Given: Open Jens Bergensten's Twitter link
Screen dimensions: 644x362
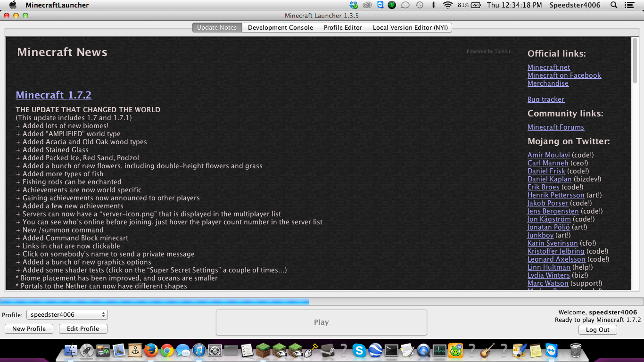Looking at the screenshot, I should 553,211.
